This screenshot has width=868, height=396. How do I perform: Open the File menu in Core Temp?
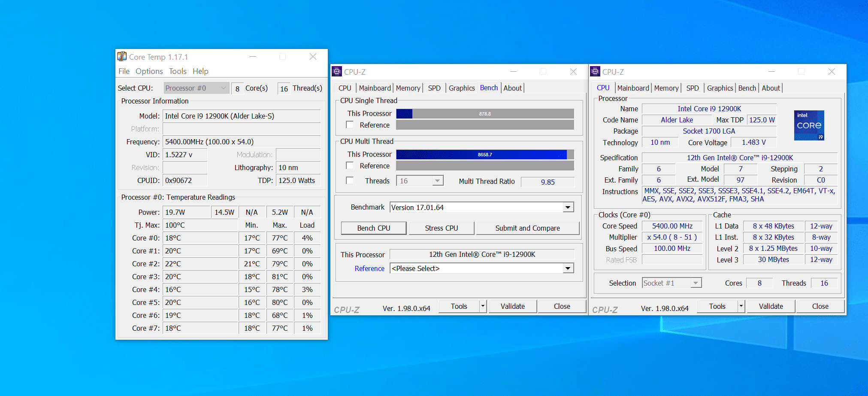(124, 71)
